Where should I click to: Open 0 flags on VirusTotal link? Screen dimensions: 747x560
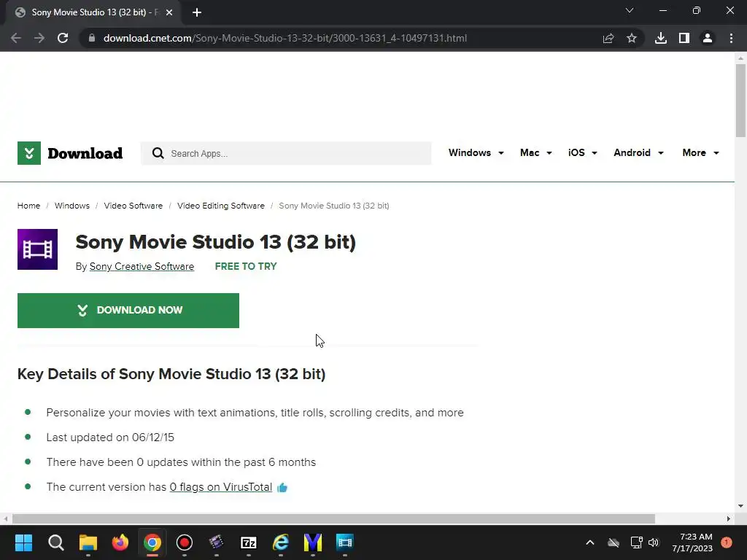(x=221, y=487)
